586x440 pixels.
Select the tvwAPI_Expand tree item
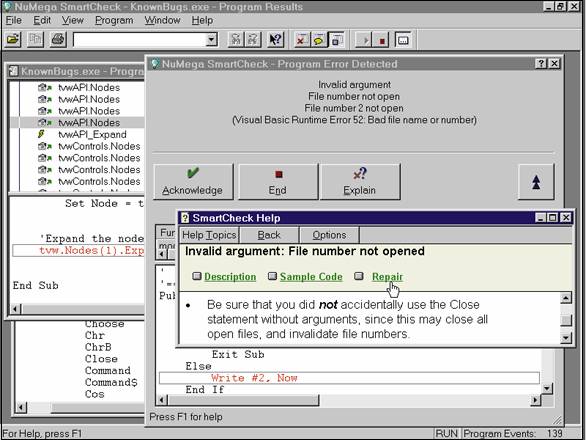click(x=92, y=134)
